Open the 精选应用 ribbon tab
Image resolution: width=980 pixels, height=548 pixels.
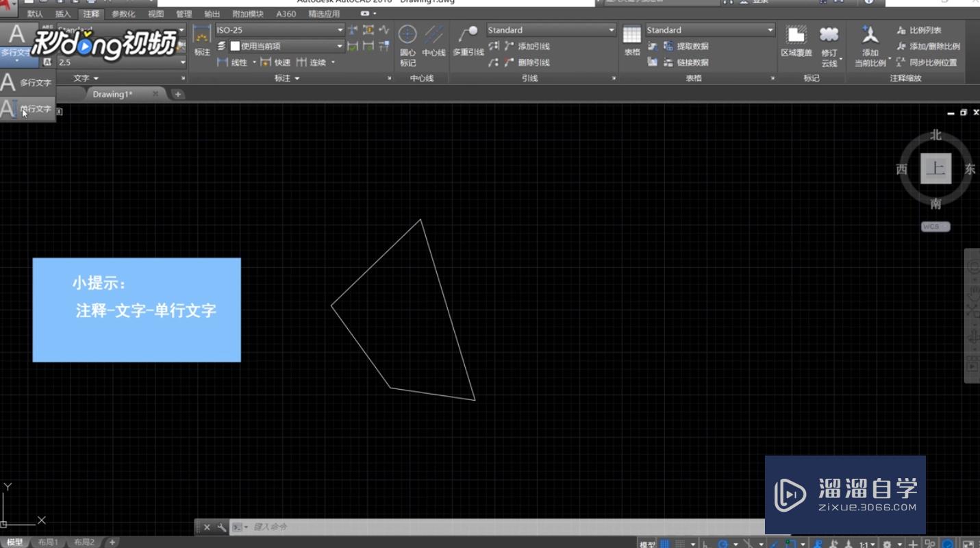[324, 14]
